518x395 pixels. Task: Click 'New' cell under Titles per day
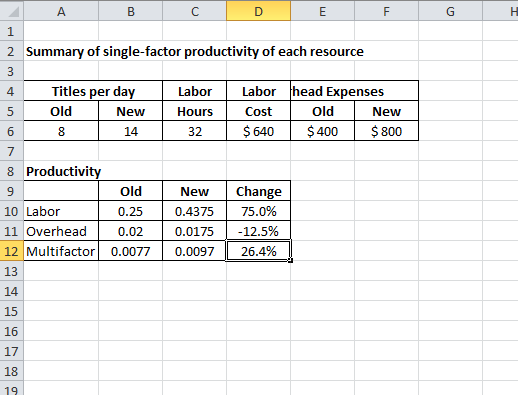click(131, 111)
